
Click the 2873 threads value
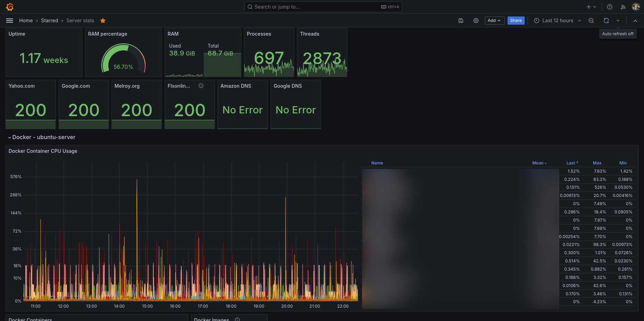[322, 58]
